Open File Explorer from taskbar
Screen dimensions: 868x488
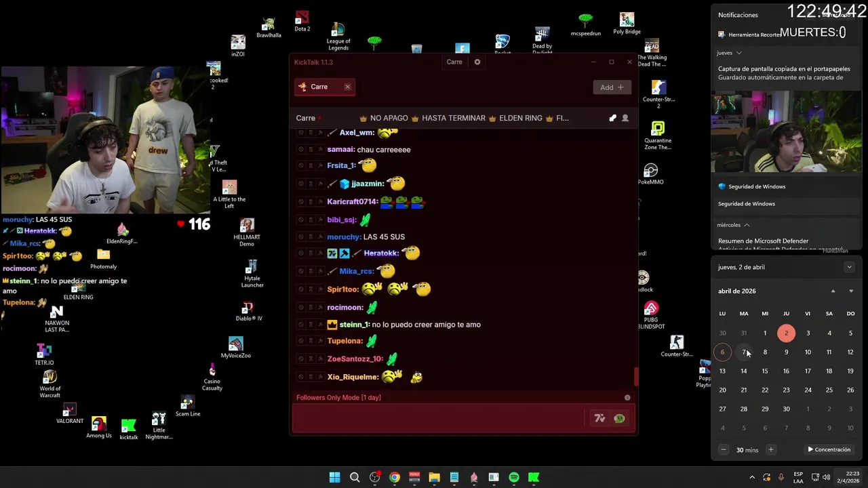[434, 477]
